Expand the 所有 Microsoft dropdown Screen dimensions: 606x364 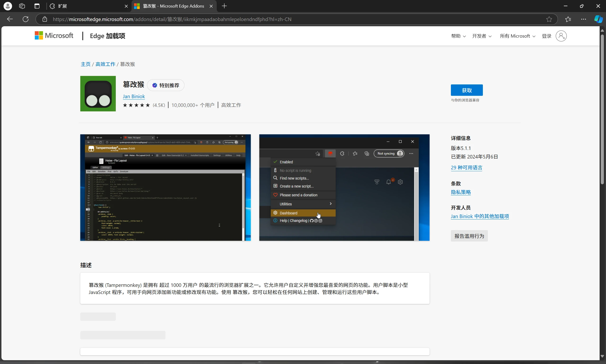517,36
